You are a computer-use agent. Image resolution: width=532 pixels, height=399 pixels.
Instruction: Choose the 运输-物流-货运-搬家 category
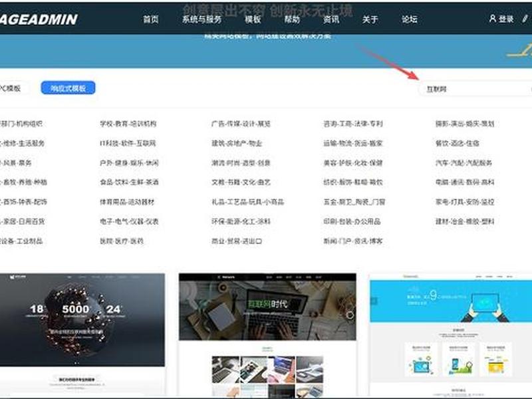point(353,143)
